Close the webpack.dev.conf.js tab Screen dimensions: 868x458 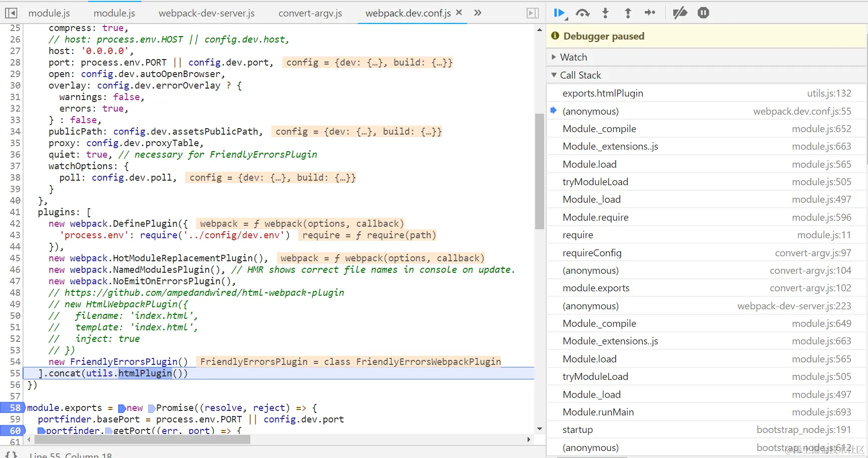(459, 13)
